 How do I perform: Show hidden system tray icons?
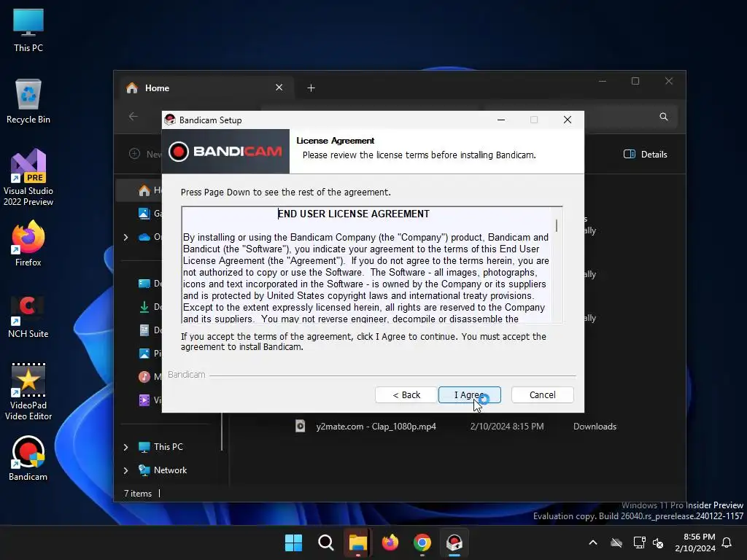click(x=593, y=542)
